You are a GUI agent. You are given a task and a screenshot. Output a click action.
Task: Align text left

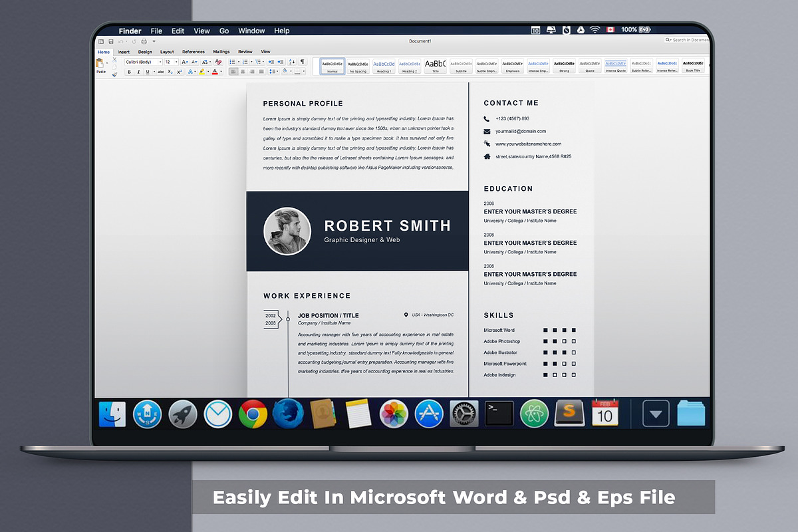pos(233,72)
